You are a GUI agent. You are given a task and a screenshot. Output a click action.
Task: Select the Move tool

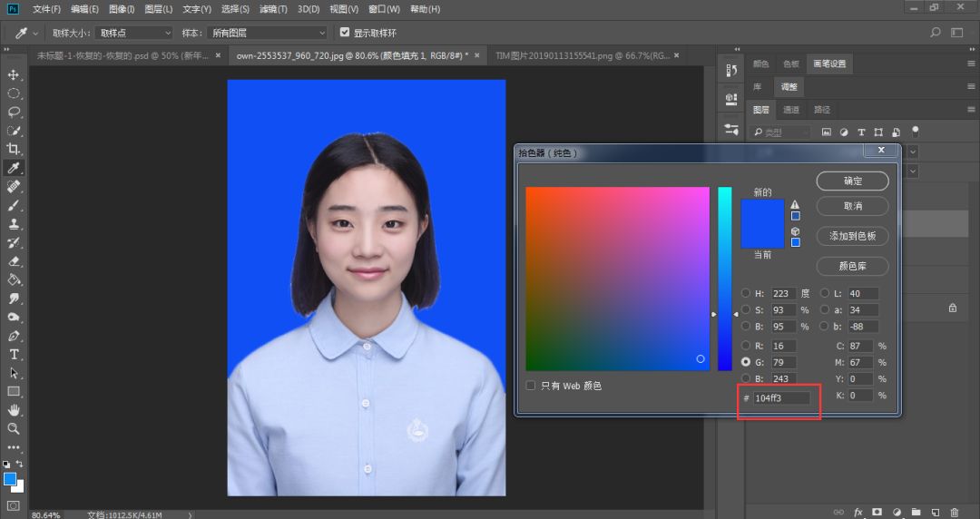tap(14, 74)
